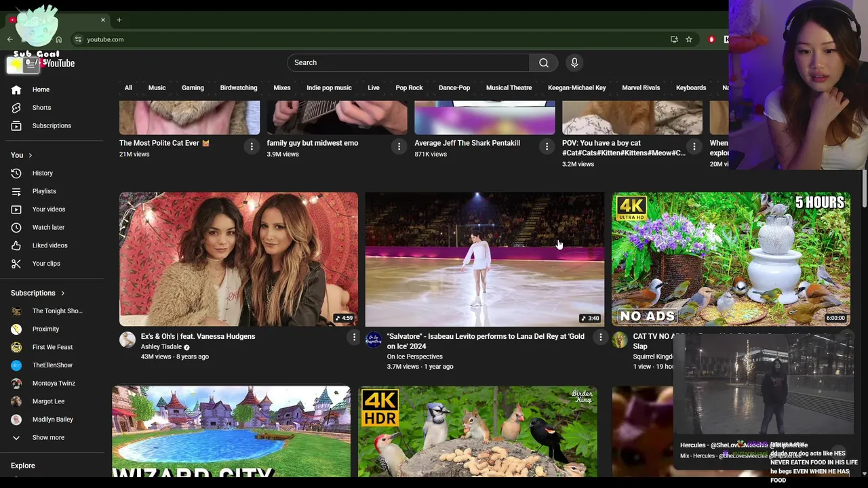The width and height of the screenshot is (868, 488).
Task: Select the All filter chip
Action: 128,87
